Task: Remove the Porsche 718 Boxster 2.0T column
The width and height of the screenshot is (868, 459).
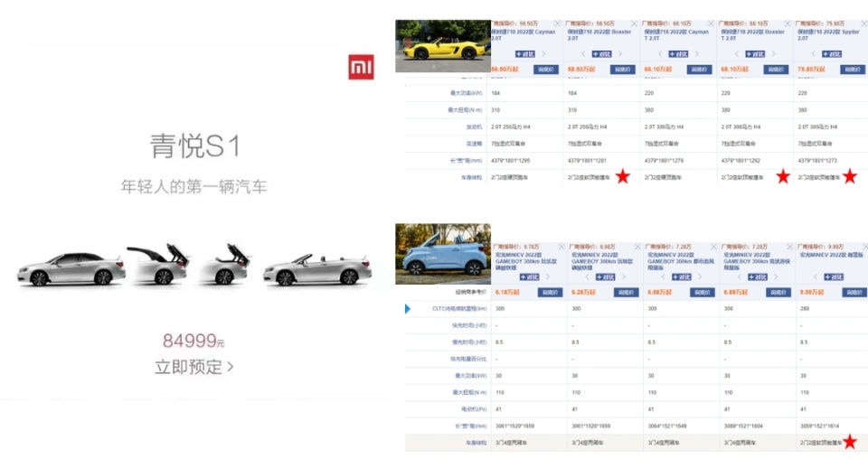Action: tap(635, 23)
